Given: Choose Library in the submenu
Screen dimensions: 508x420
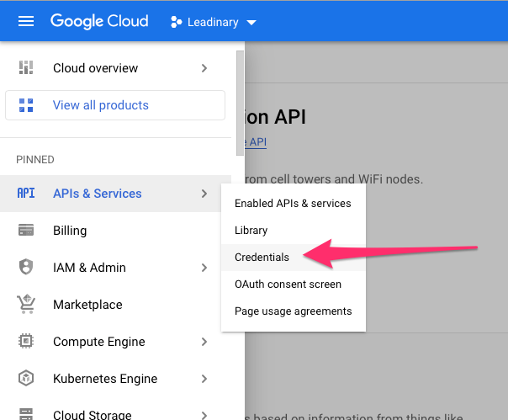Looking at the screenshot, I should point(294,231).
